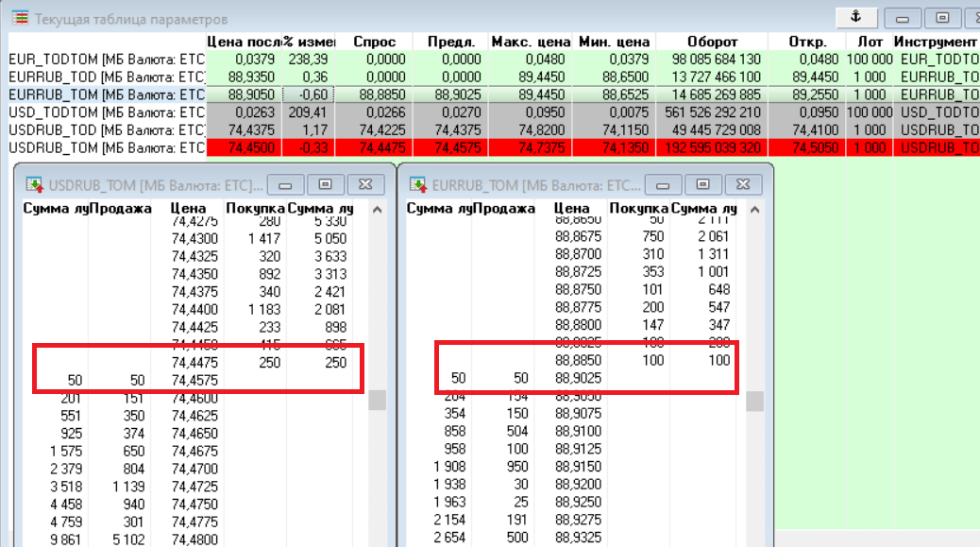Click price '74,4400' in USDRUB_TOM order book
The height and width of the screenshot is (548, 980).
195,310
